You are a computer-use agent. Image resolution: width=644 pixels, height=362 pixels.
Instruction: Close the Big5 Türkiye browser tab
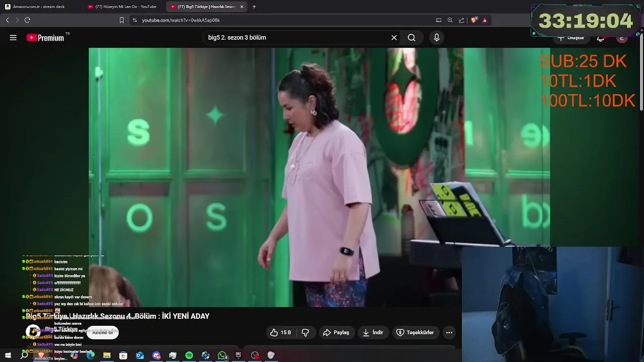(242, 7)
